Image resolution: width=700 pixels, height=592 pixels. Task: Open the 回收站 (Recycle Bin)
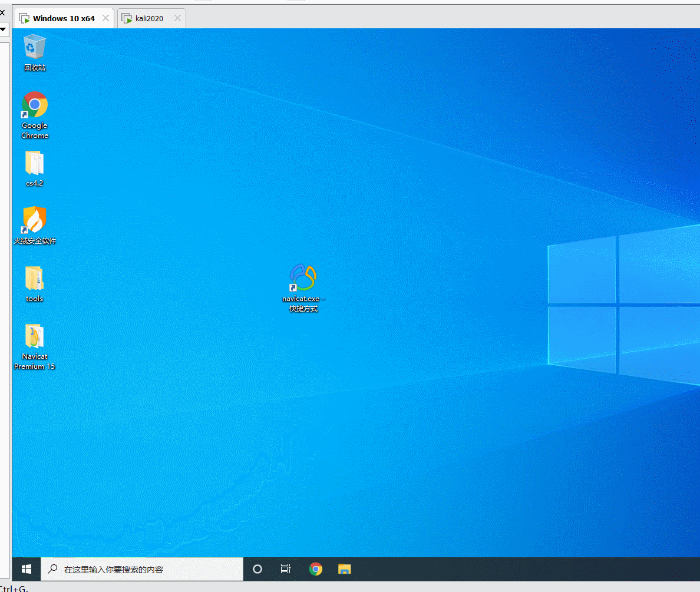pos(34,46)
